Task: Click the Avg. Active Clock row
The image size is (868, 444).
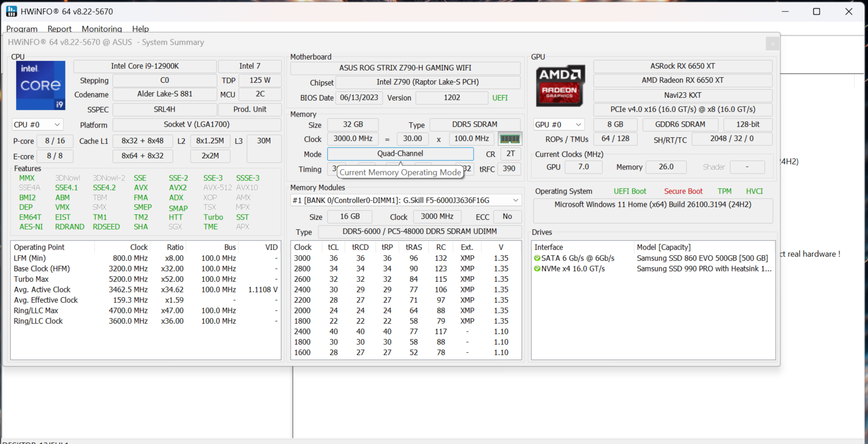Action: click(146, 290)
